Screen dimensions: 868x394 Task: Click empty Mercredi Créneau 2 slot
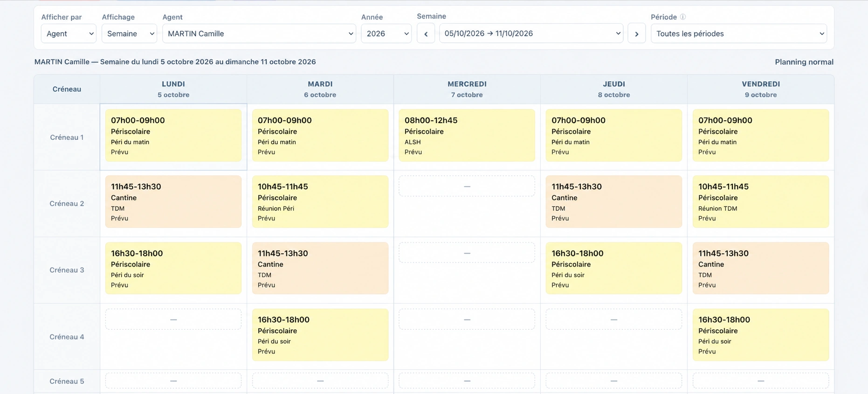pyautogui.click(x=467, y=187)
